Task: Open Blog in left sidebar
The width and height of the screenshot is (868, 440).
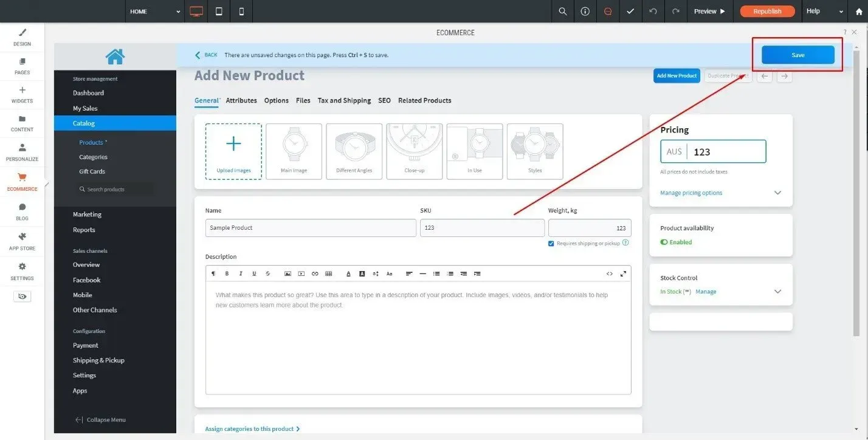Action: [x=22, y=211]
